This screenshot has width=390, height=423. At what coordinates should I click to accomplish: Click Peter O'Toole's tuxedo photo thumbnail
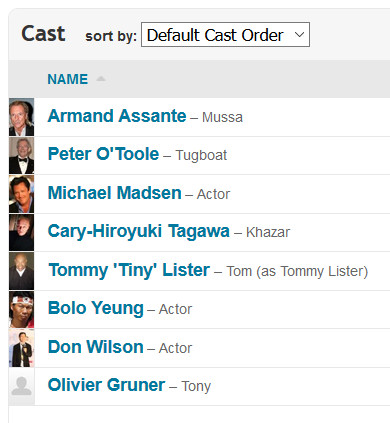(21, 156)
